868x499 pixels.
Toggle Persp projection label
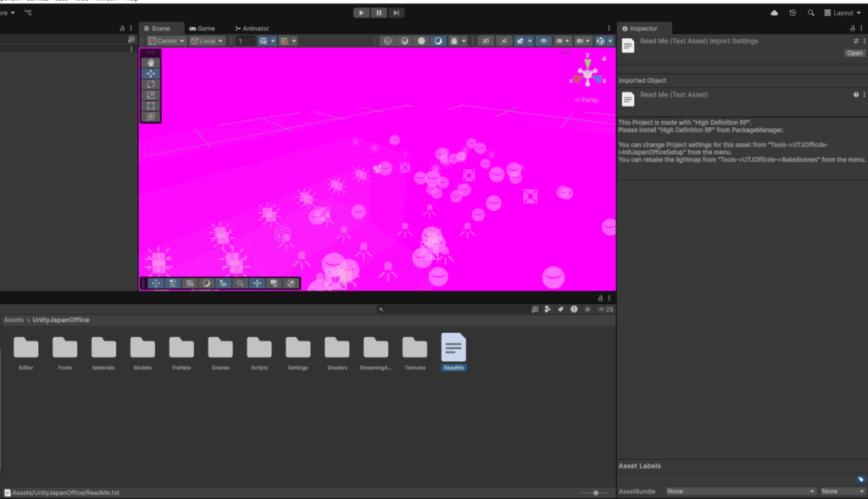587,100
